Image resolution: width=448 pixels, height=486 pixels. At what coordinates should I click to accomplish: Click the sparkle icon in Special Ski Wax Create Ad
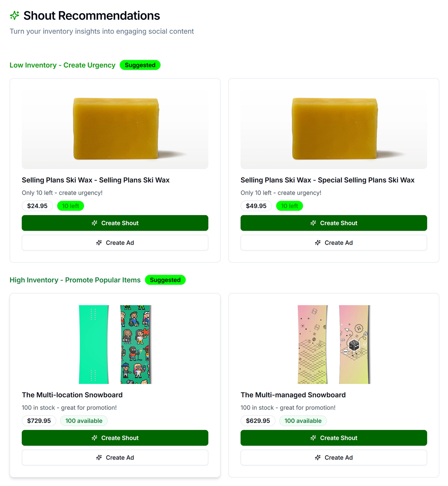click(x=317, y=243)
